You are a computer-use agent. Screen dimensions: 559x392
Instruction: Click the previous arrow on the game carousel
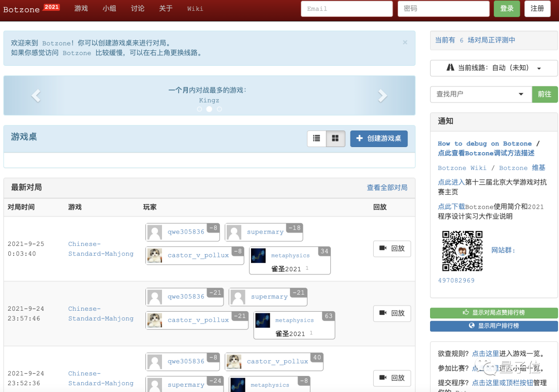[x=36, y=95]
